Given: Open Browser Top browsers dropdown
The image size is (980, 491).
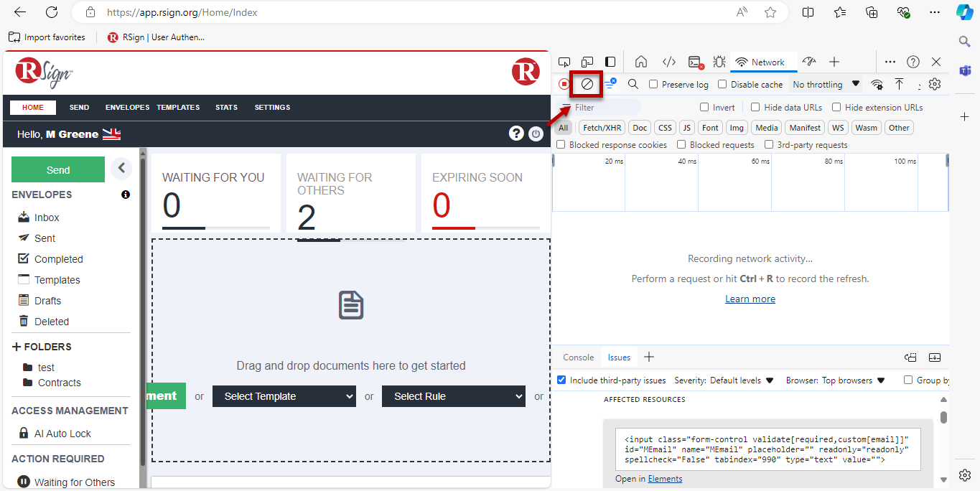Looking at the screenshot, I should 854,380.
